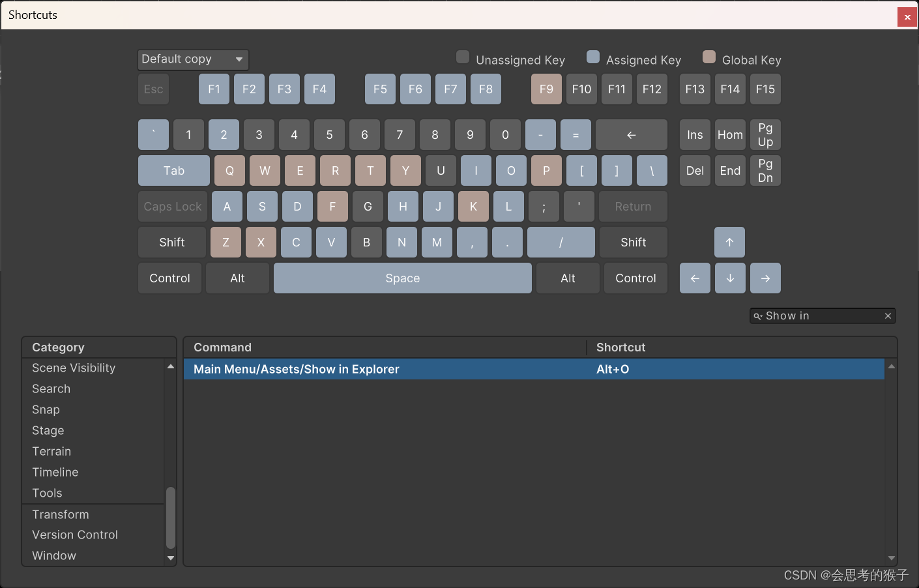Click the Space key in the shortcut keyboard

(401, 278)
